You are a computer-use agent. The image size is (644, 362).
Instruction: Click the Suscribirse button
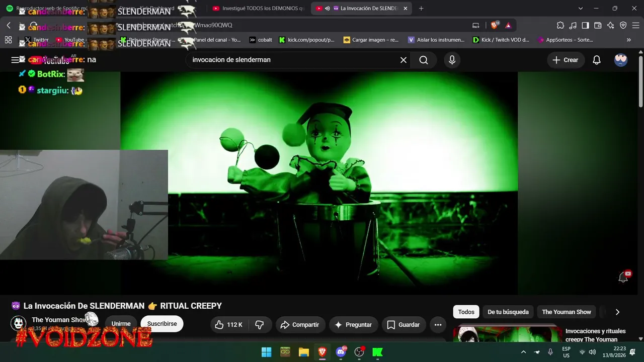tap(162, 324)
